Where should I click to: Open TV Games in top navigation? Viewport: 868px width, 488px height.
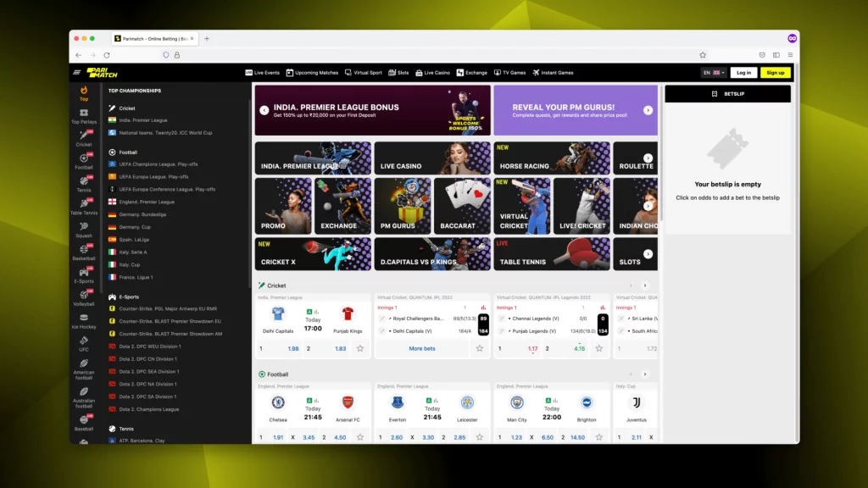[509, 73]
